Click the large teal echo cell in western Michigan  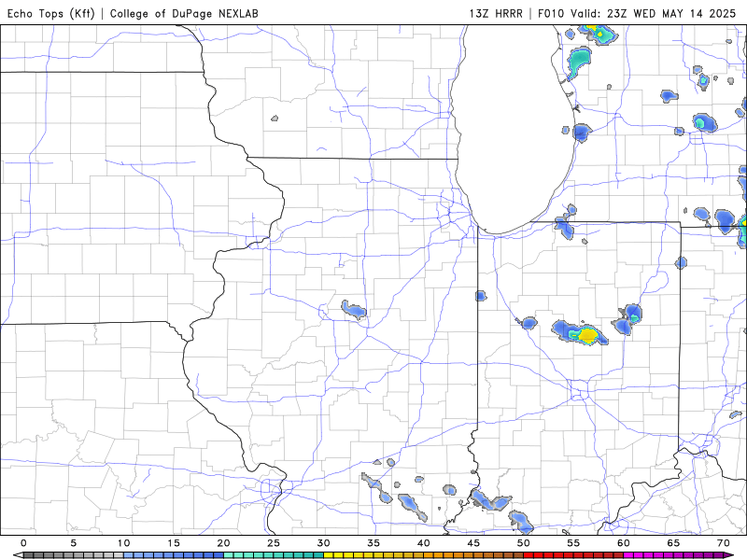[x=579, y=61]
